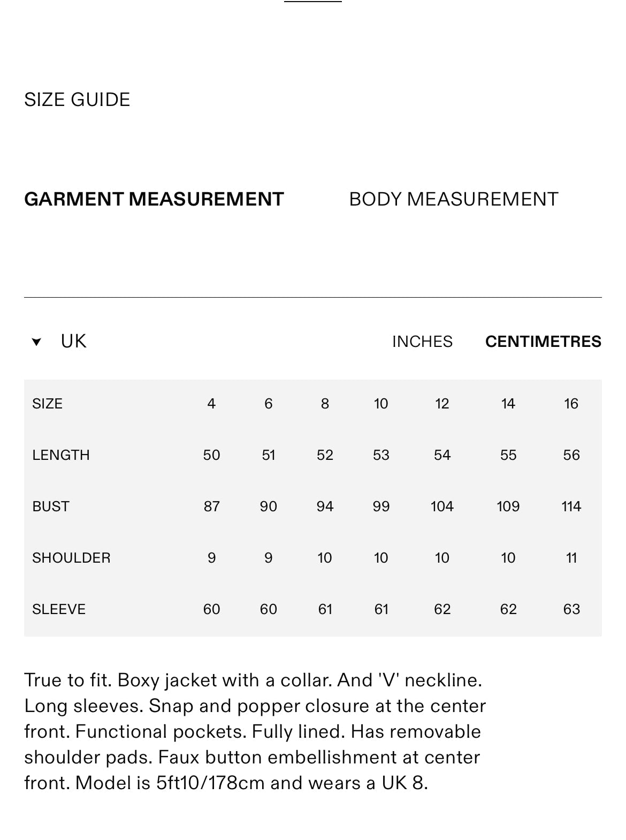Image resolution: width=626 pixels, height=840 pixels.
Task: Tap the drag handle bar at top
Action: (313, 2)
